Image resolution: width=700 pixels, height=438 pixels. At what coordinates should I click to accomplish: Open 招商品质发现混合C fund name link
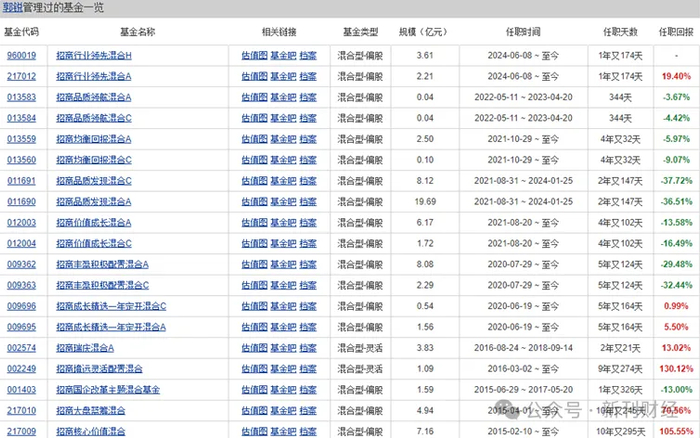pyautogui.click(x=94, y=181)
